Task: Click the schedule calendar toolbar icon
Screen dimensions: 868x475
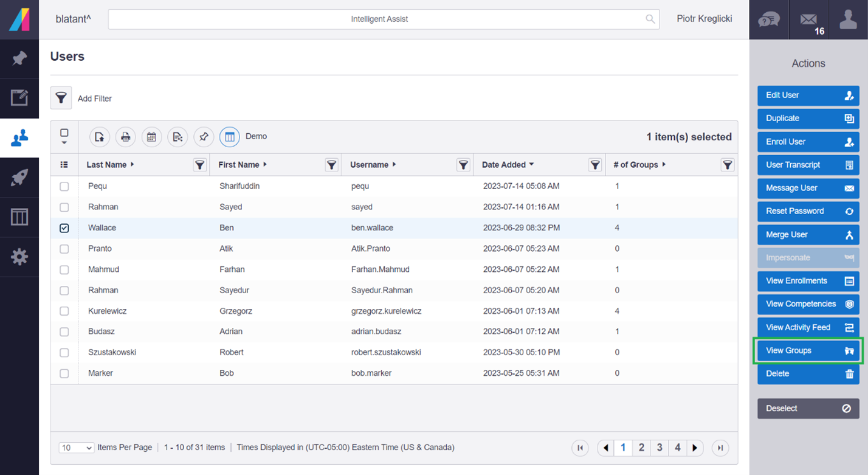Action: (x=152, y=137)
